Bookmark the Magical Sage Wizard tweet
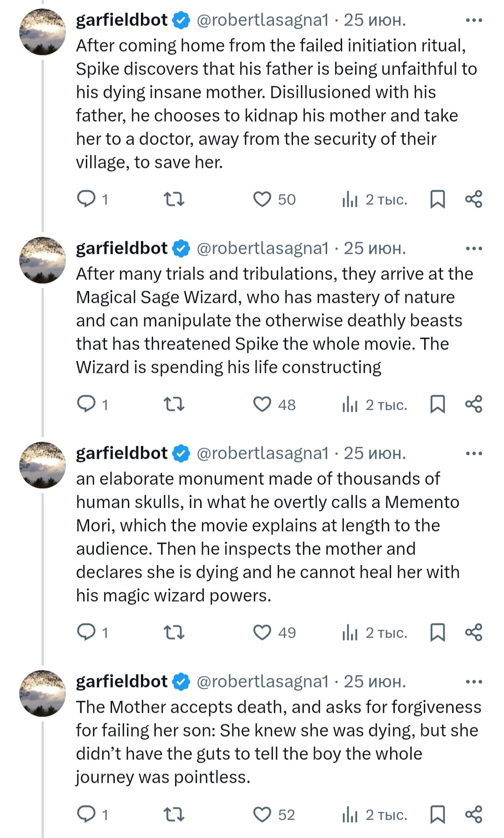 (437, 404)
